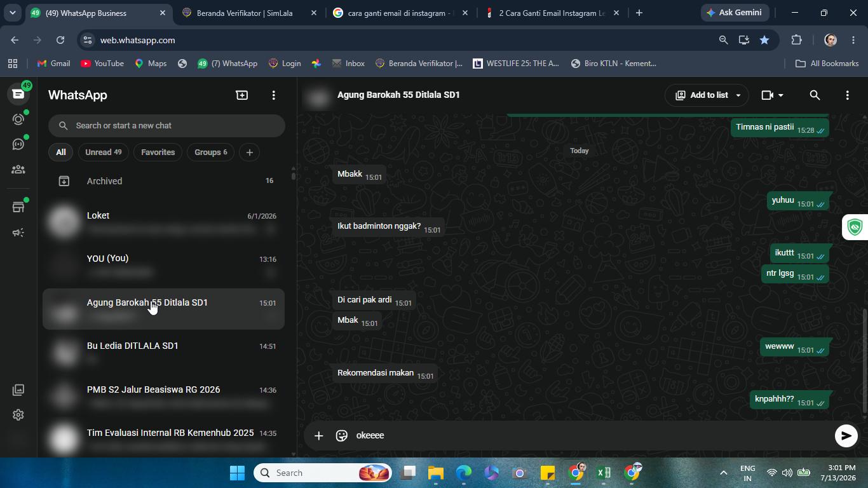Open Chrome zoom magnifier in address bar
Image resolution: width=868 pixels, height=488 pixels.
(x=723, y=40)
